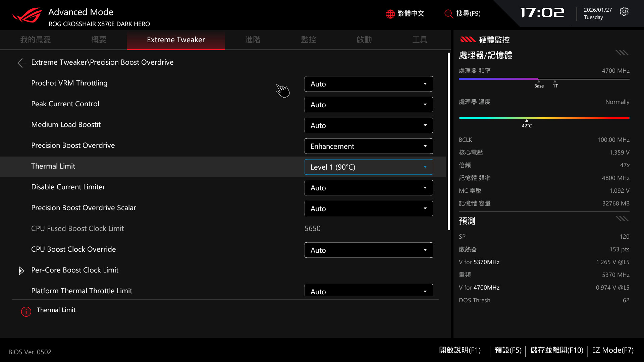Click the search magnifier icon

coord(448,14)
